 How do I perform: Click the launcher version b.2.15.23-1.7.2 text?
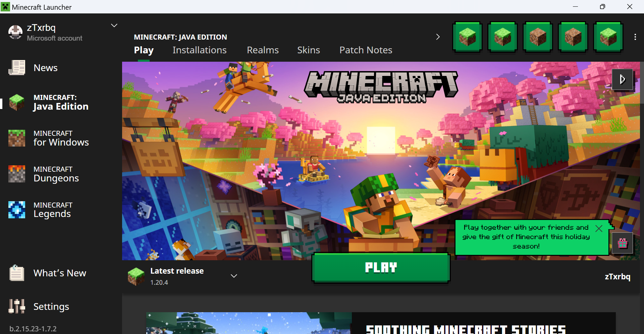33,329
